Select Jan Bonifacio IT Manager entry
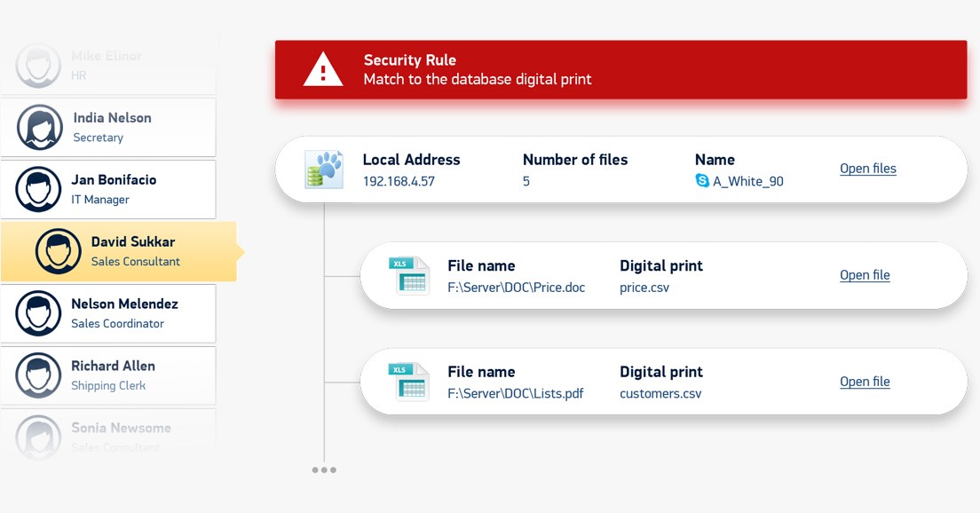Viewport: 980px width, 513px height. (108, 189)
